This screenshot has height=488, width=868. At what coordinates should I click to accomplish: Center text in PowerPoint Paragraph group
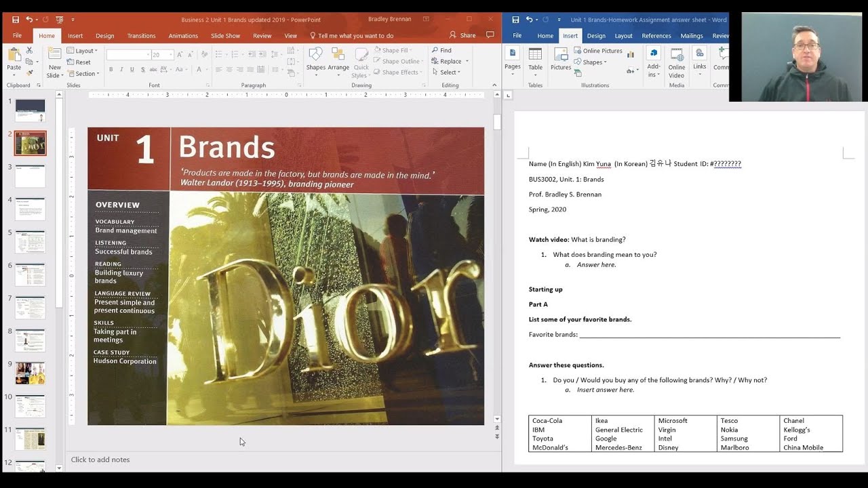pos(229,69)
